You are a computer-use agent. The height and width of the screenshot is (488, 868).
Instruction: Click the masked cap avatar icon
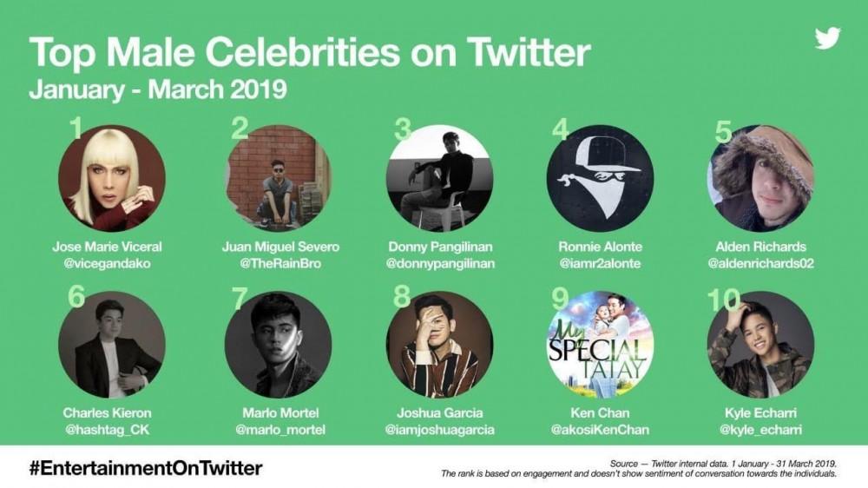tap(600, 178)
